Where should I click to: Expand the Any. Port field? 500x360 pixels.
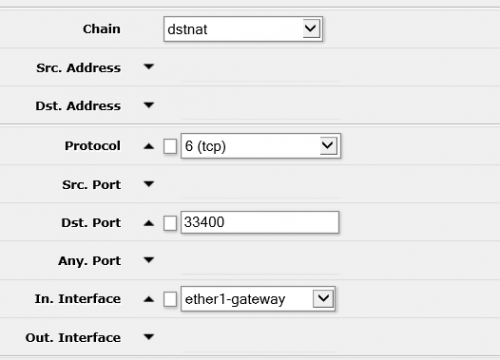(x=149, y=260)
